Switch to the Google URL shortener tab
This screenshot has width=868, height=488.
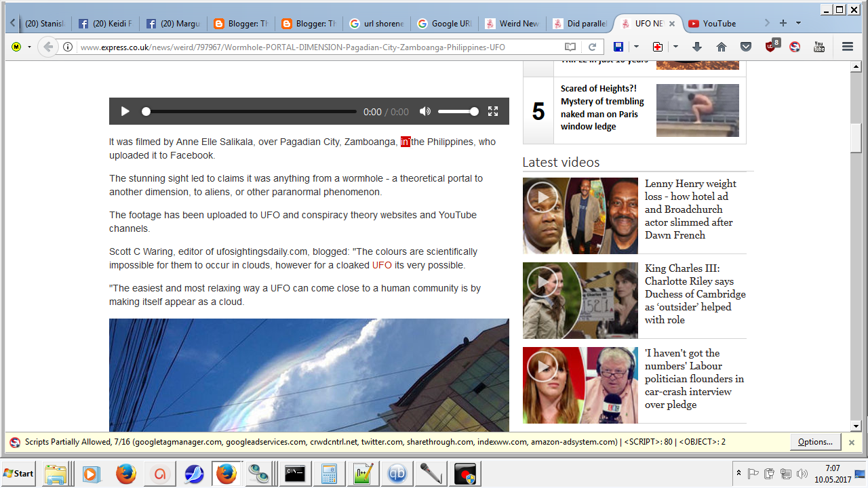click(444, 24)
